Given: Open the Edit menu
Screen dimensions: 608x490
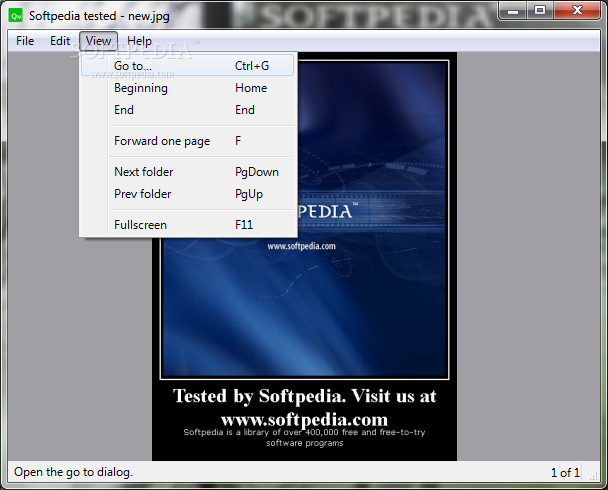Looking at the screenshot, I should point(60,41).
